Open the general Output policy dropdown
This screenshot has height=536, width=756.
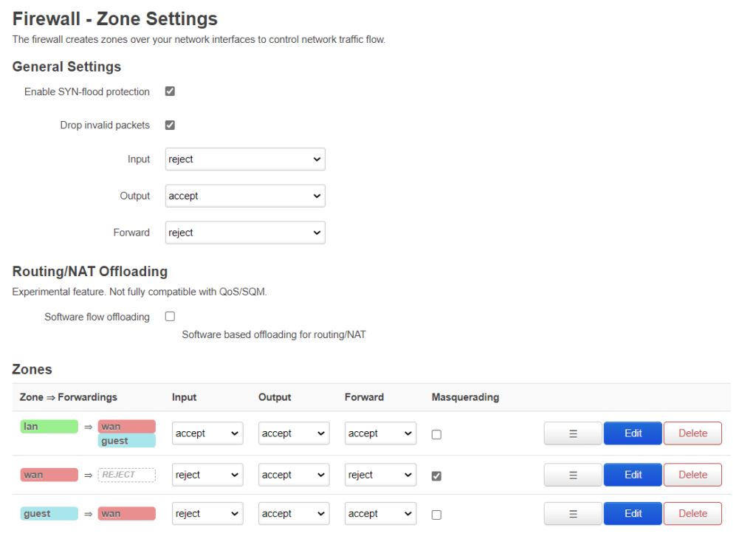pyautogui.click(x=245, y=196)
